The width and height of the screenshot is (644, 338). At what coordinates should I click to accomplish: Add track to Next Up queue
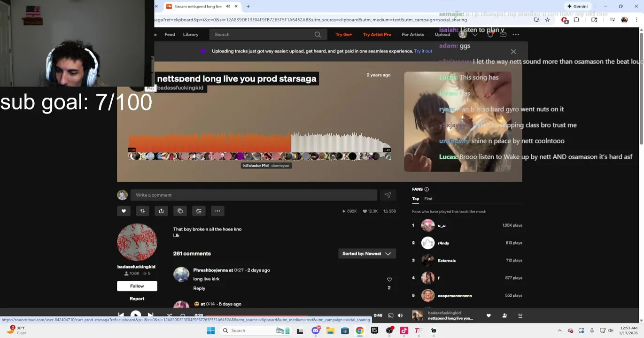(199, 211)
